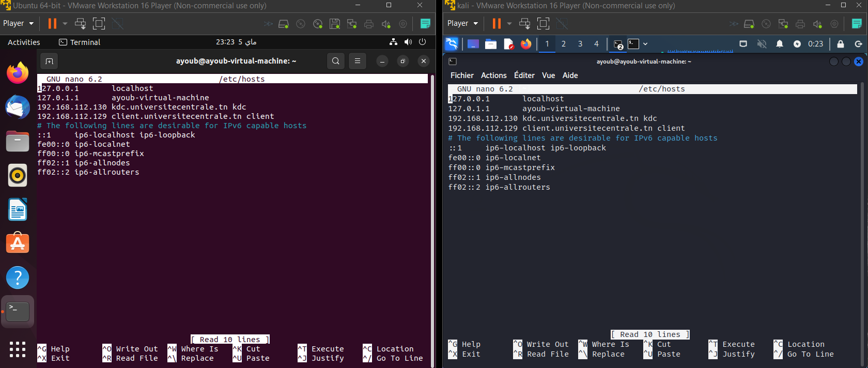868x368 pixels.
Task: Open Player menu in Kali VMware window
Action: (x=462, y=23)
